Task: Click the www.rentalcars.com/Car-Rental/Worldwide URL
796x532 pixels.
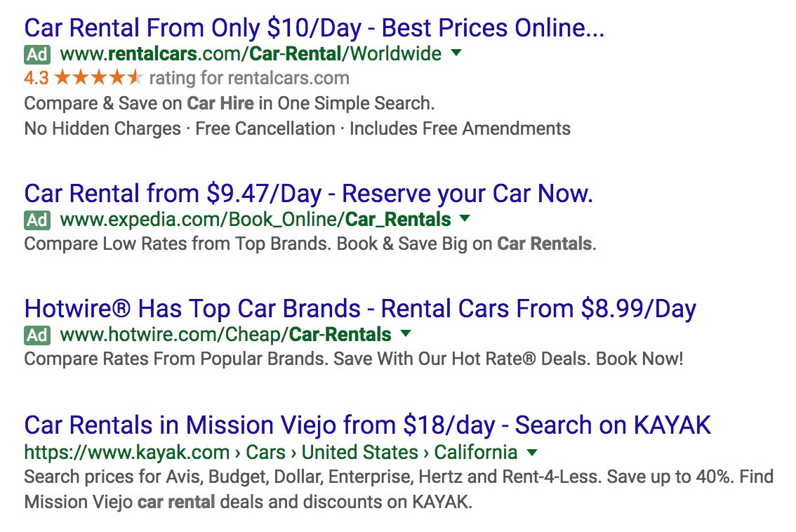Action: click(251, 53)
